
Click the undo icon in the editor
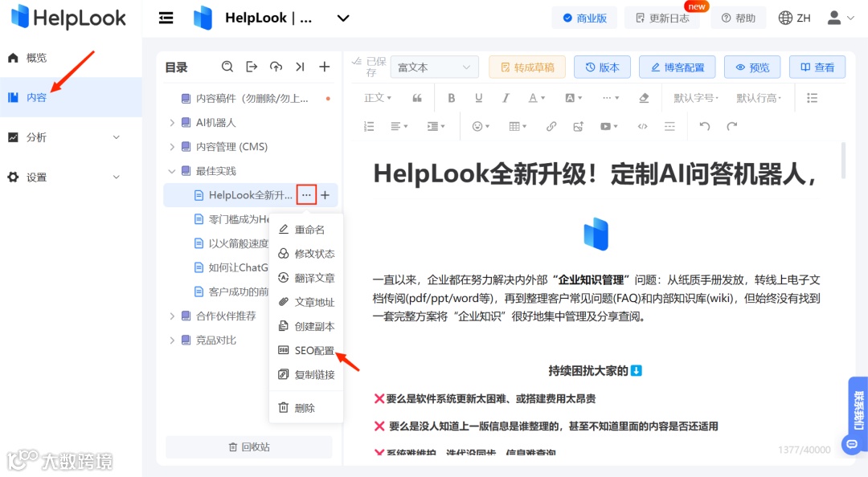coord(704,126)
